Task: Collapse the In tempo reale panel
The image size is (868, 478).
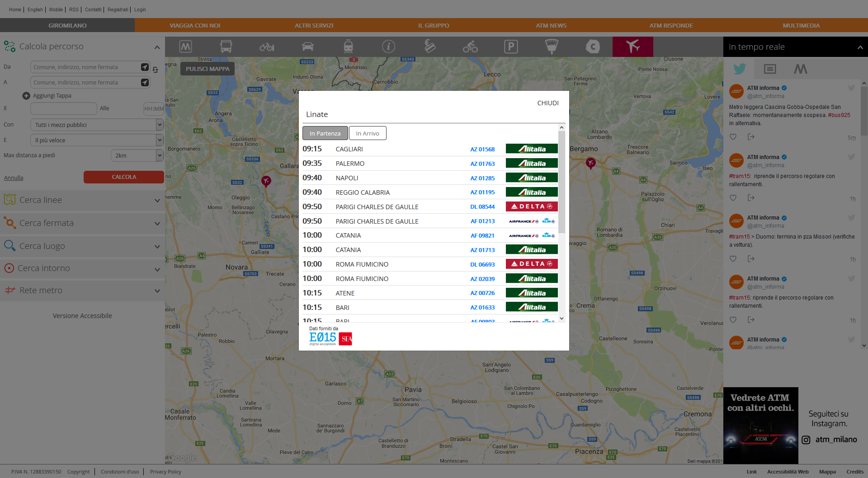Action: click(860, 47)
